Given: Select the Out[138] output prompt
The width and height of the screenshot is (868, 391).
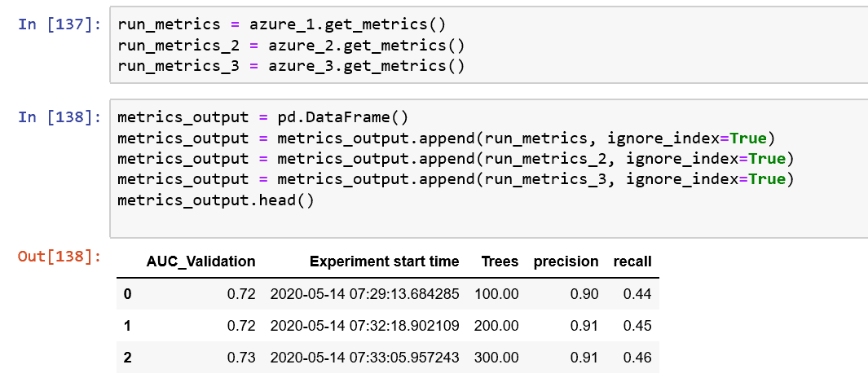Looking at the screenshot, I should click(59, 257).
